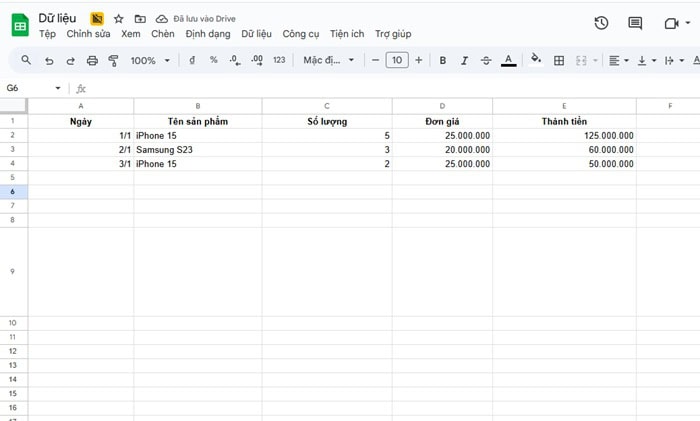Choose the fill color paint bucket
This screenshot has width=700, height=421.
536,61
